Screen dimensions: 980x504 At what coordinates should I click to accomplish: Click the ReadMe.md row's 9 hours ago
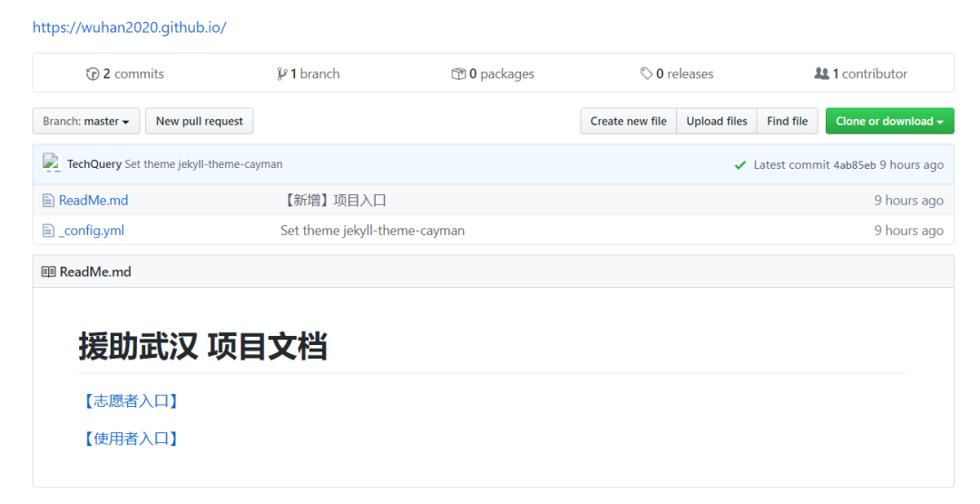click(x=908, y=201)
